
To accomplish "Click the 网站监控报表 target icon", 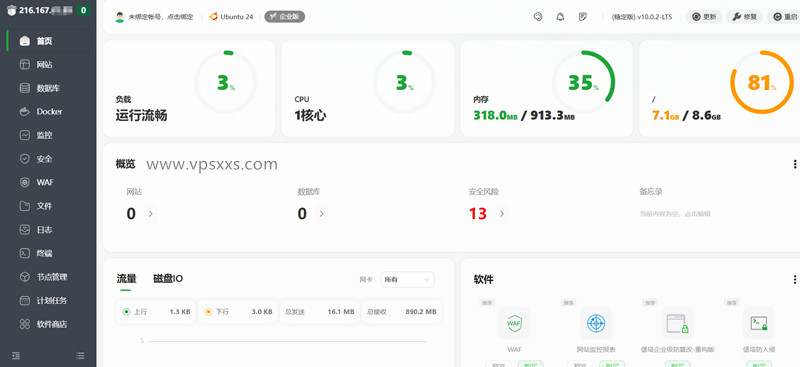I will 596,323.
